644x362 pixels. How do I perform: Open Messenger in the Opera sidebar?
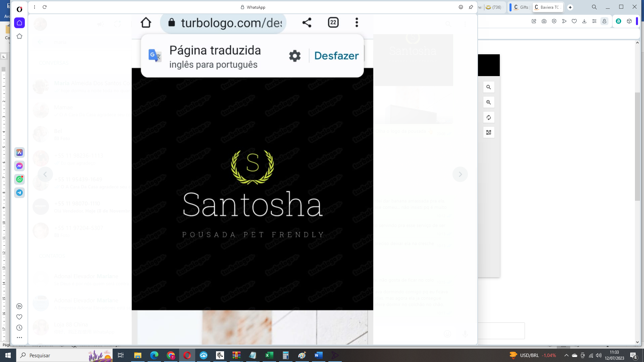(19, 166)
